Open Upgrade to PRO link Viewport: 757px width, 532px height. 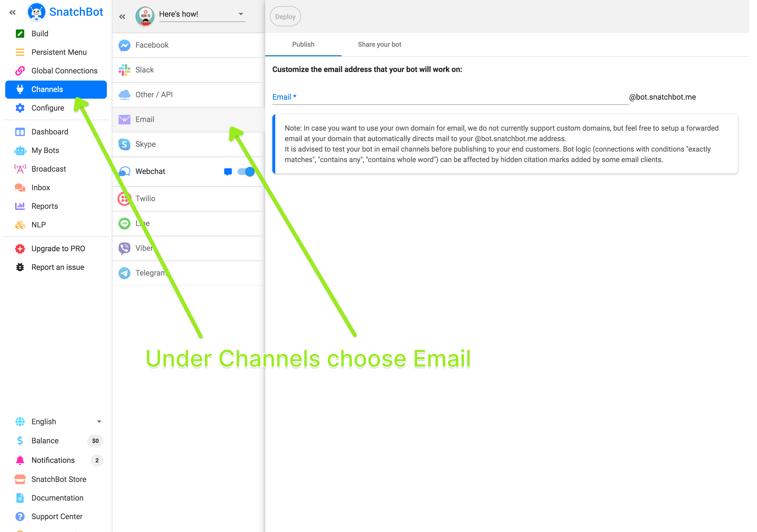tap(58, 249)
